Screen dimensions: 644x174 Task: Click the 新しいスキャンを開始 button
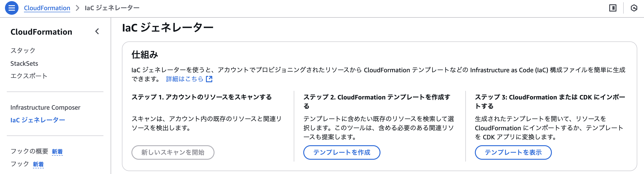(x=173, y=152)
